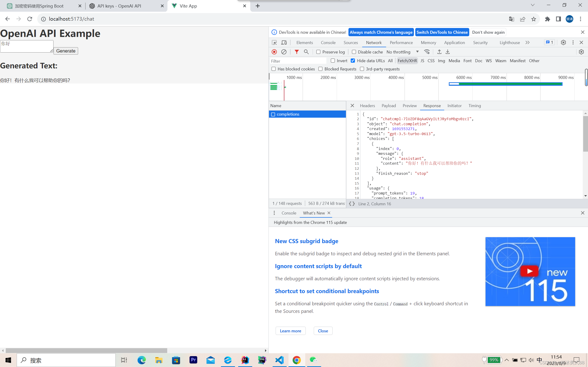588x367 pixels.
Task: Enable the Disable cache checkbox
Action: click(354, 52)
